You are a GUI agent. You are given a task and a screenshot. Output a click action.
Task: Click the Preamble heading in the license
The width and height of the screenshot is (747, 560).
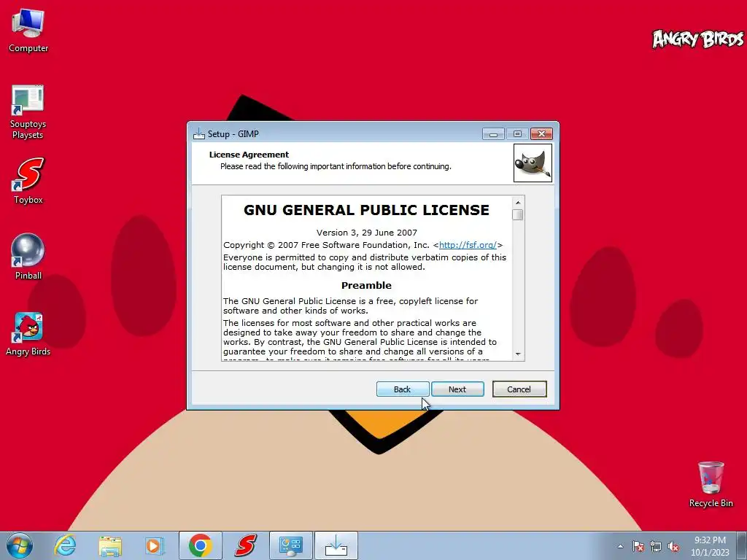click(x=366, y=285)
